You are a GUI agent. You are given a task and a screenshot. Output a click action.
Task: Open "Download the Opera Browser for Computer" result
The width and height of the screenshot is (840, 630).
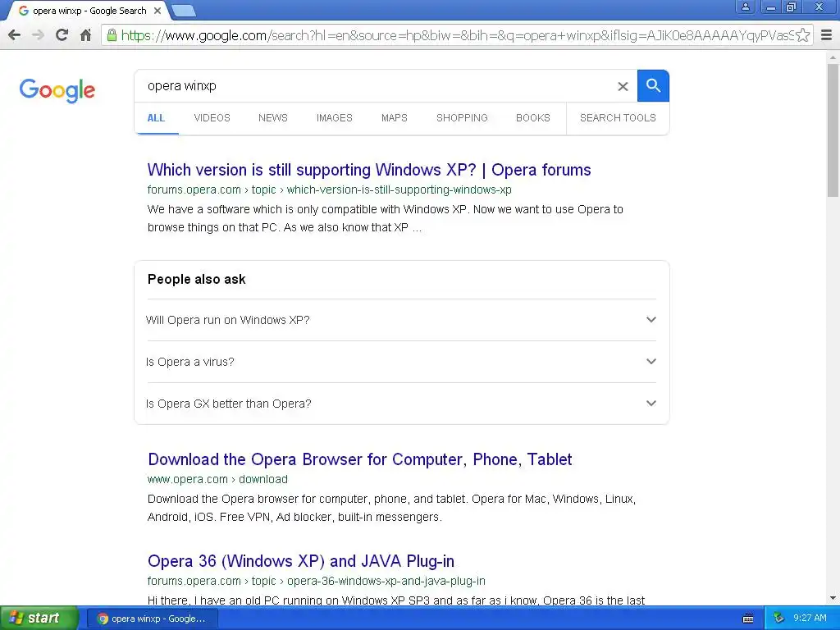tap(360, 459)
